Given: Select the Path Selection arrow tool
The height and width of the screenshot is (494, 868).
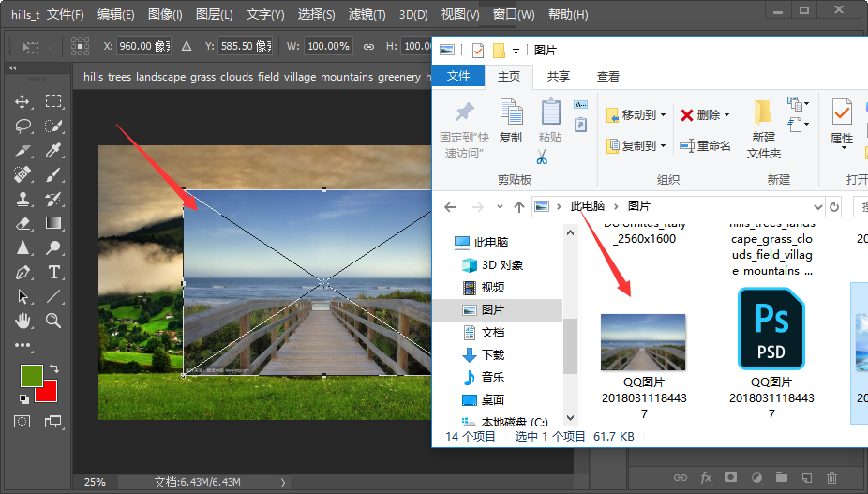Looking at the screenshot, I should (22, 296).
